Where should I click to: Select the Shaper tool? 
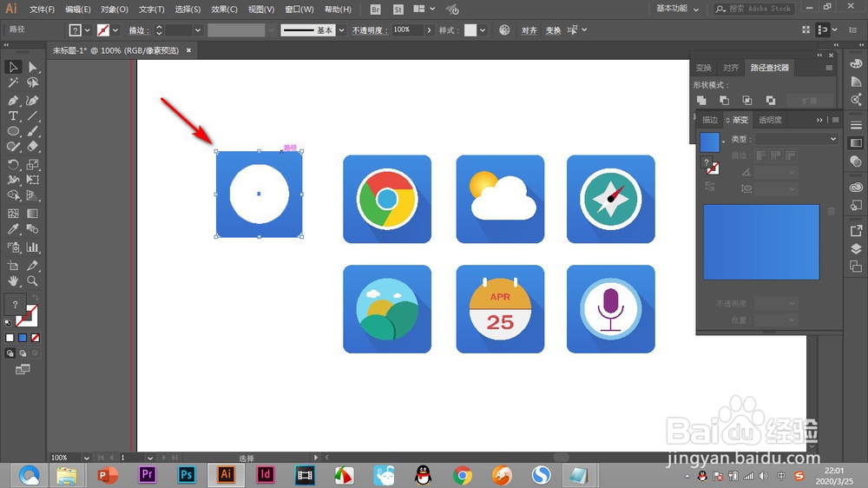tap(13, 147)
